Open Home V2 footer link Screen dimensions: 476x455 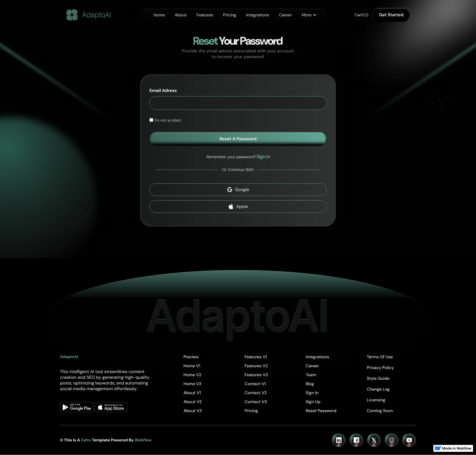pyautogui.click(x=192, y=375)
